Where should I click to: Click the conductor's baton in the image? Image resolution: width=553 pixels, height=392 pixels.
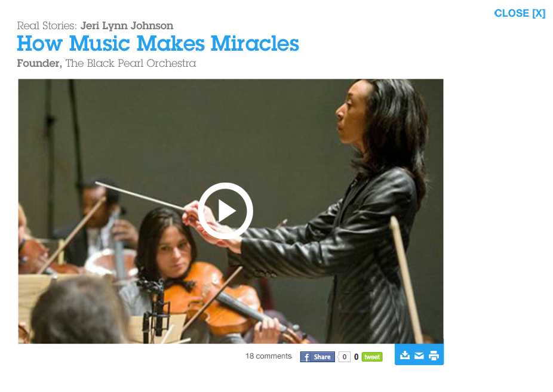click(140, 196)
